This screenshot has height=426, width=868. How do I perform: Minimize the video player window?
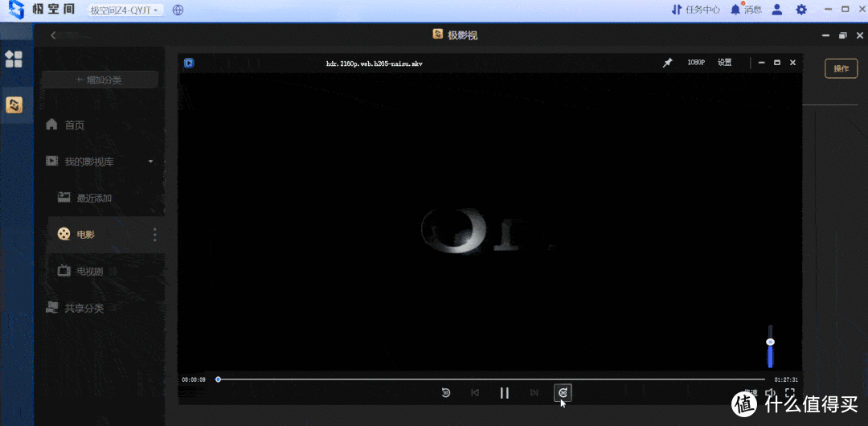(762, 63)
